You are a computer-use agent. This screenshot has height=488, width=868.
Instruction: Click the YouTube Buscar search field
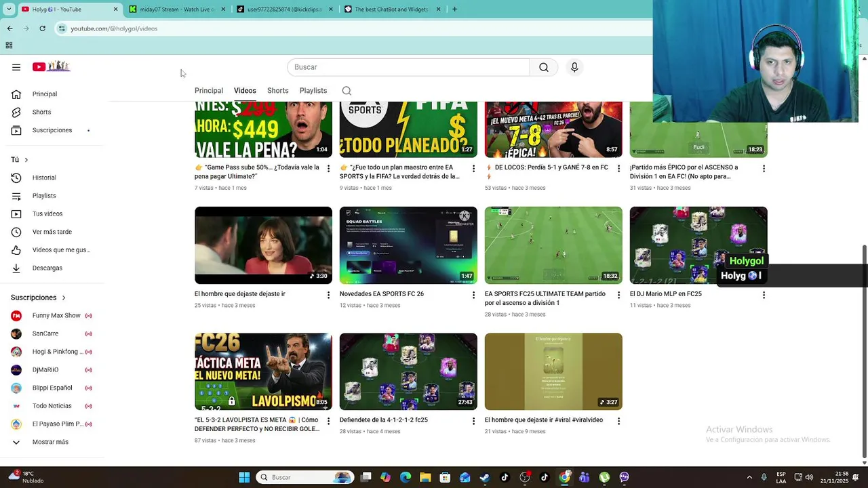click(408, 67)
